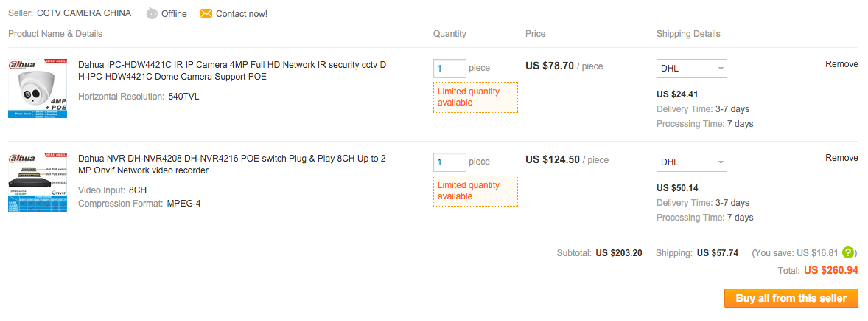Viewport: 868px width, 321px height.
Task: Click the camera's Limited quantity available notice
Action: point(475,97)
